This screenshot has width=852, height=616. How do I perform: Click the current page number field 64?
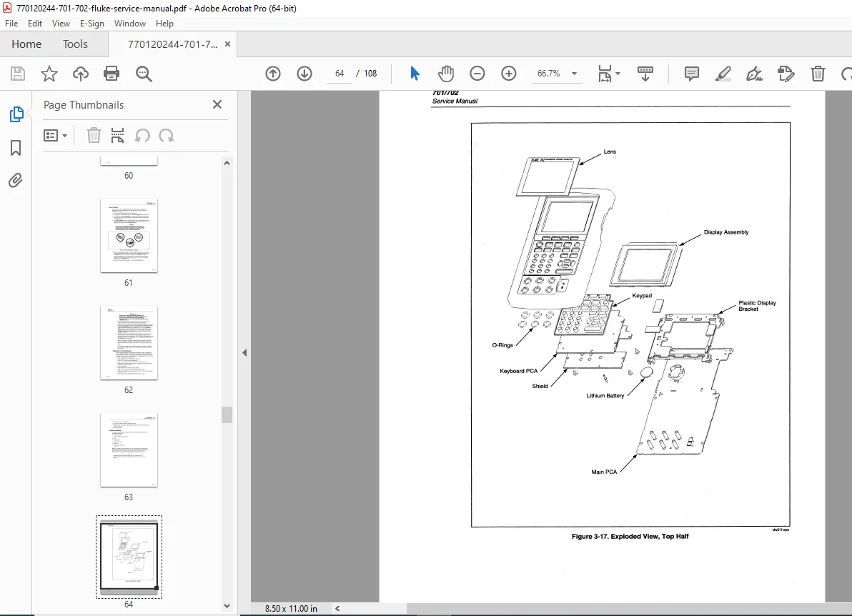340,74
